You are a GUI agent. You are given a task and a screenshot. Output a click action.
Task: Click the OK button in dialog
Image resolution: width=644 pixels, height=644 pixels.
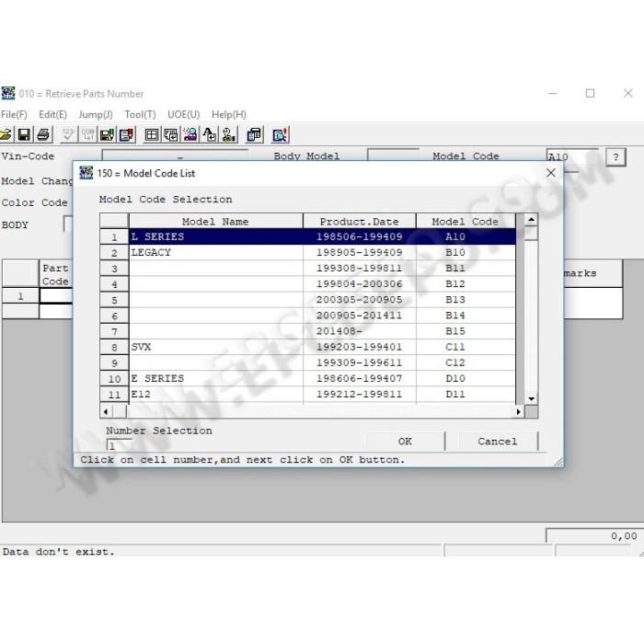[x=405, y=442]
